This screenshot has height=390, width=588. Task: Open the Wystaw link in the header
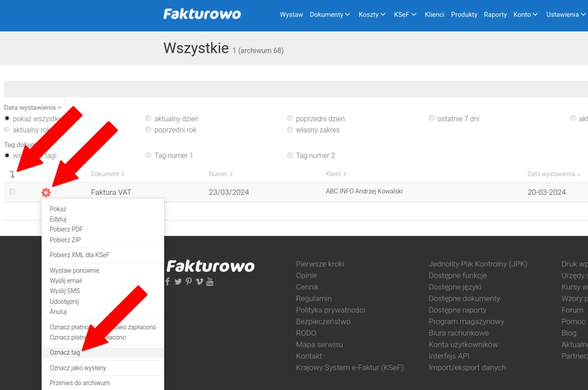(292, 15)
